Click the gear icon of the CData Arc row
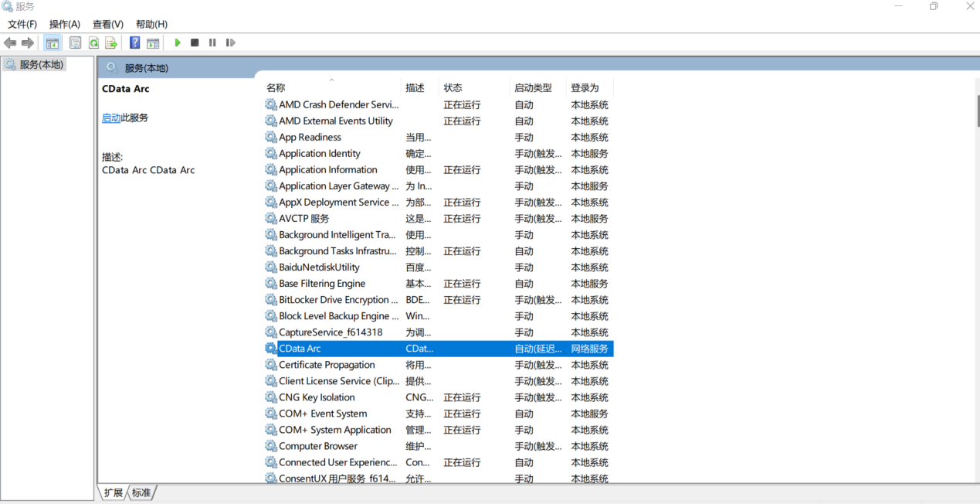This screenshot has height=504, width=980. point(270,349)
